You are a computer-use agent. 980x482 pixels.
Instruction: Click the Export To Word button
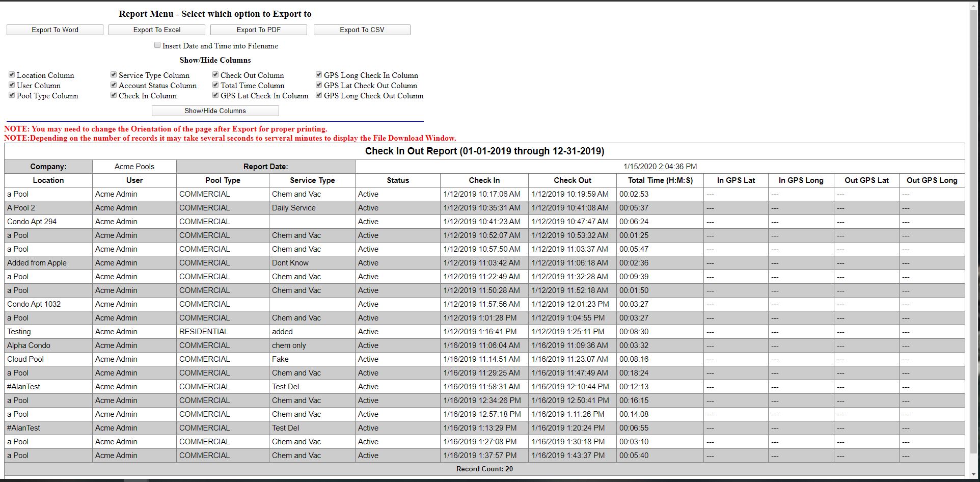click(55, 30)
